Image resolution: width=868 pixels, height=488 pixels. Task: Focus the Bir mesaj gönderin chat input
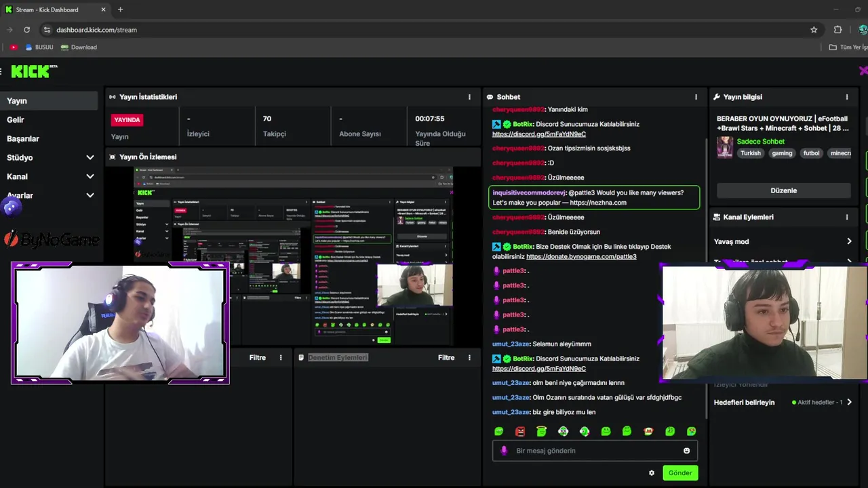click(x=595, y=451)
